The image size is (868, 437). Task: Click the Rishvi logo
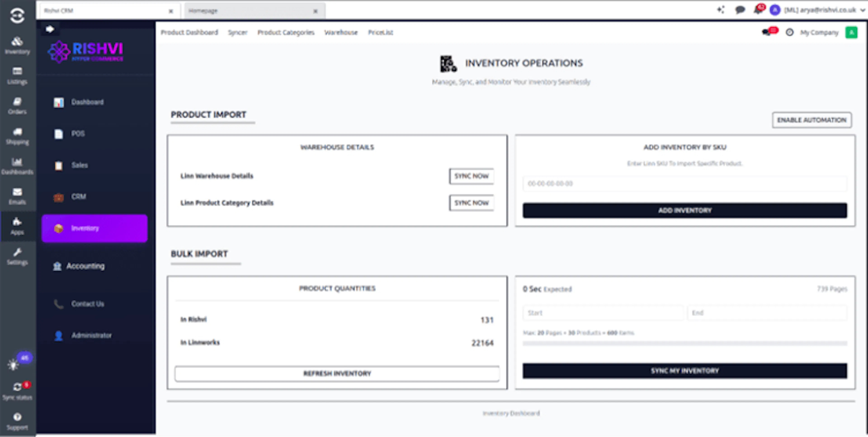click(86, 52)
